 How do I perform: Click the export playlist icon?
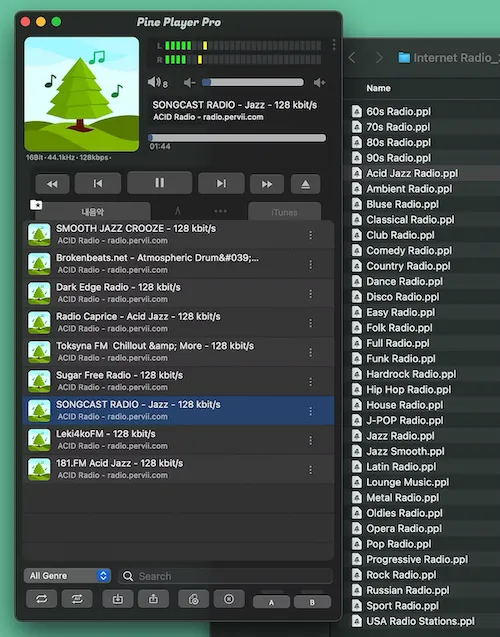154,599
